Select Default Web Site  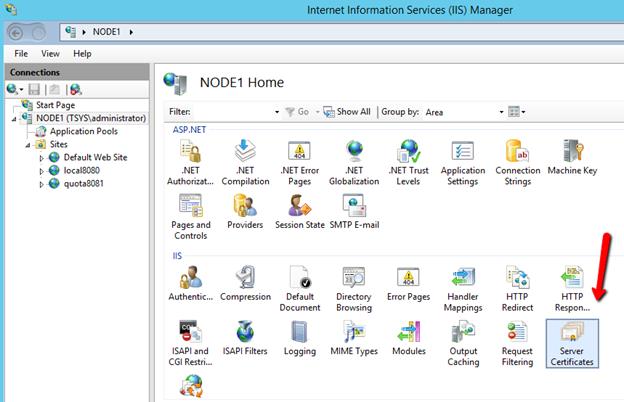(96, 158)
